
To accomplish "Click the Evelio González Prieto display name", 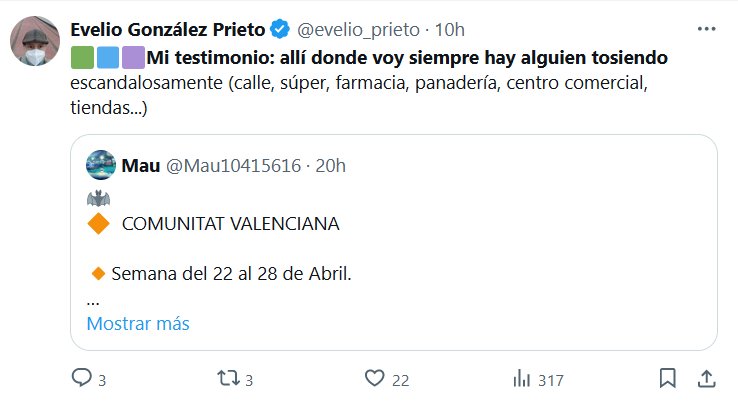I will tap(166, 28).
